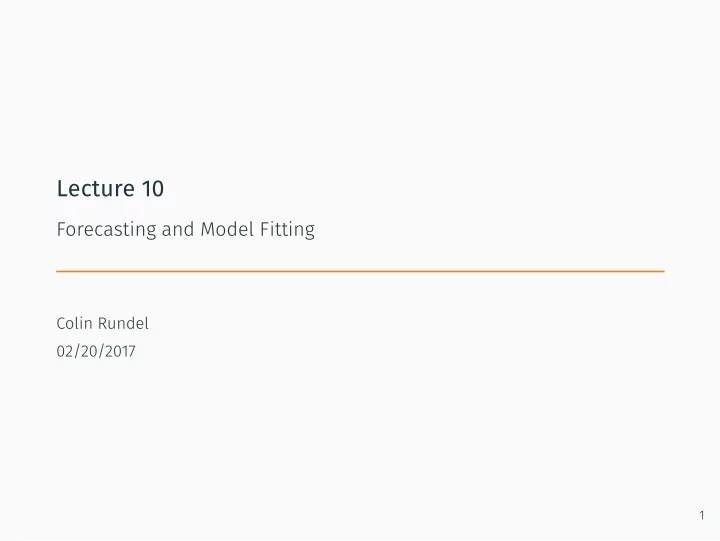Click the last name "Rundel"
Viewport: 720px width, 541px height.
124,323
